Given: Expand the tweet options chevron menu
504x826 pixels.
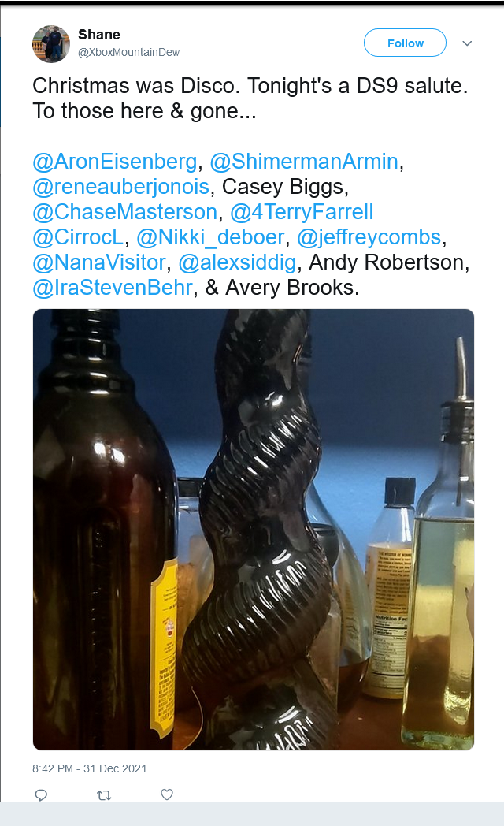Looking at the screenshot, I should coord(467,43).
